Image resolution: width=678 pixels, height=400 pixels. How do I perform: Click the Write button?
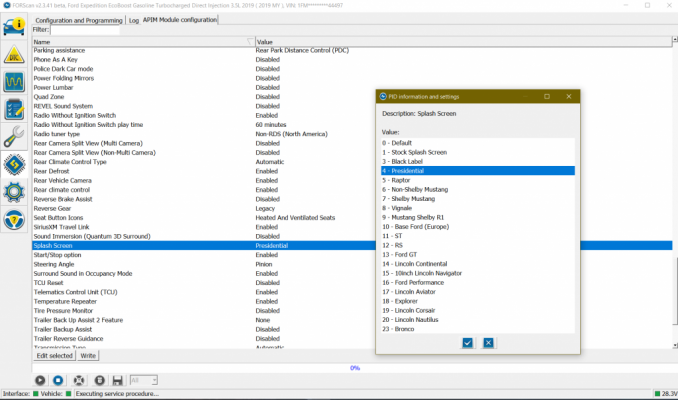coord(88,355)
